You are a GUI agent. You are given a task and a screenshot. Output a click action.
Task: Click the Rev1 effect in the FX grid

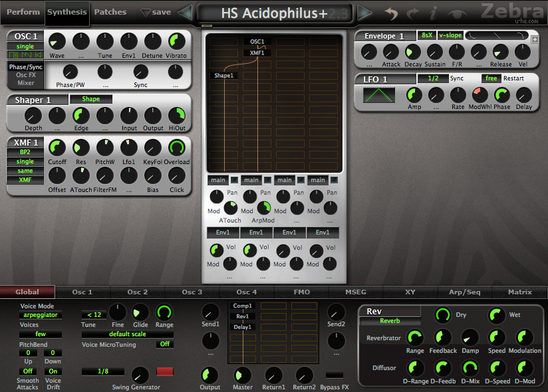pyautogui.click(x=242, y=316)
